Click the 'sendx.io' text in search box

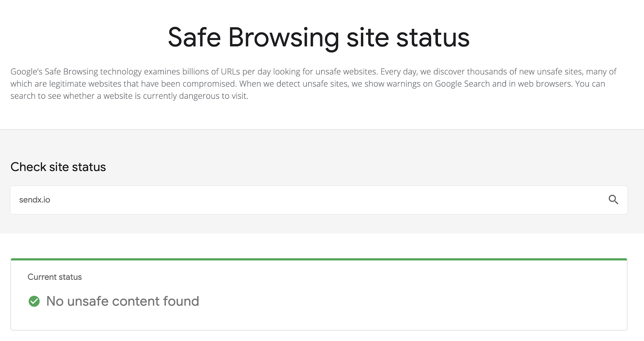35,200
